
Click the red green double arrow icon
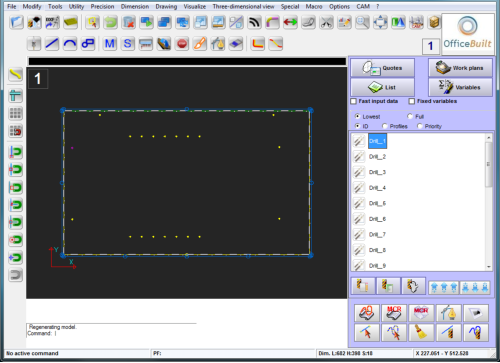click(x=290, y=23)
